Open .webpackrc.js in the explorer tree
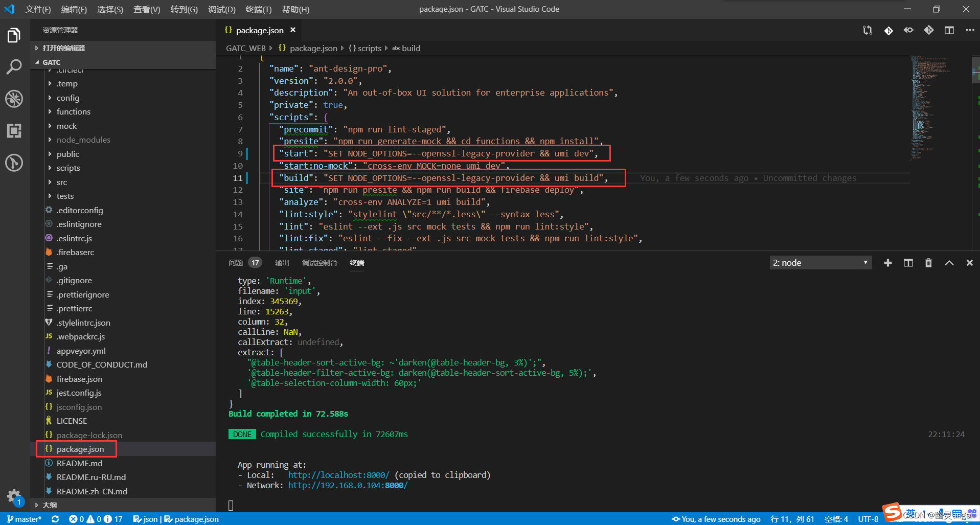 tap(123, 336)
